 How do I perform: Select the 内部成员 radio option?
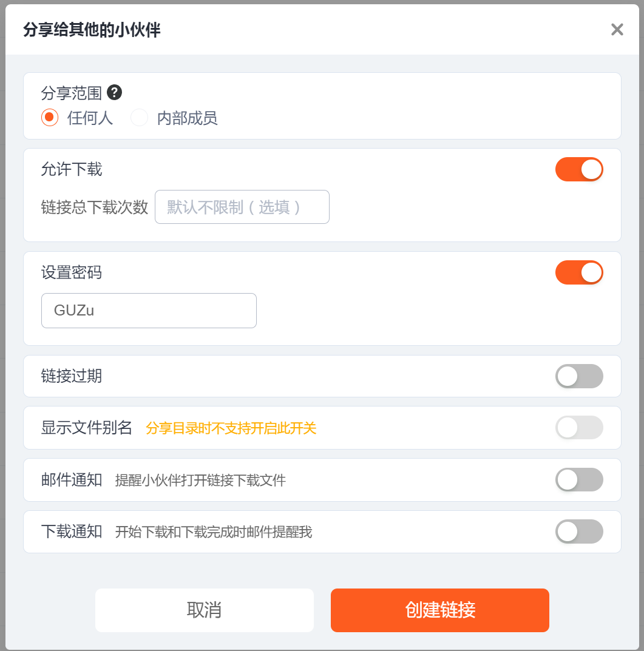click(140, 118)
